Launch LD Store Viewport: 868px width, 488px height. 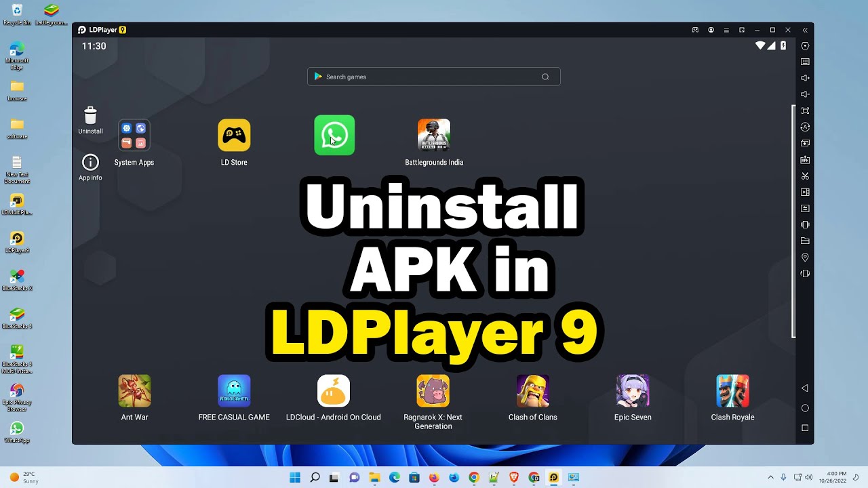pyautogui.click(x=234, y=135)
